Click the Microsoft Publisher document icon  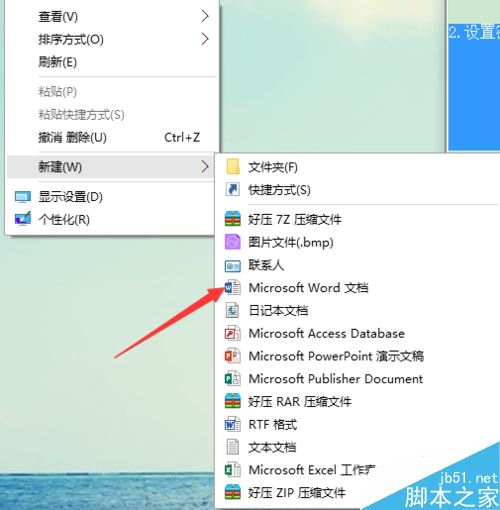(x=233, y=379)
